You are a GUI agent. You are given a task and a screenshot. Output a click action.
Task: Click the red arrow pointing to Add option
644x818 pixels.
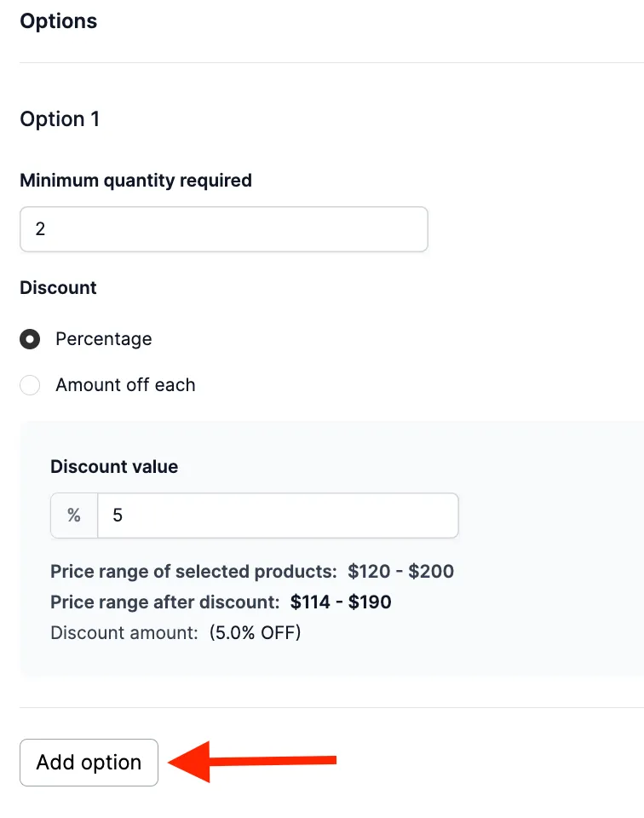[252, 762]
